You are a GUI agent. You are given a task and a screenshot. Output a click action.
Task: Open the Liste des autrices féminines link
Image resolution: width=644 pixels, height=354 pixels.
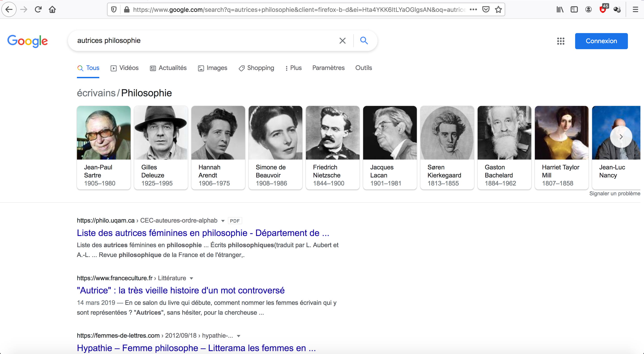(x=203, y=233)
